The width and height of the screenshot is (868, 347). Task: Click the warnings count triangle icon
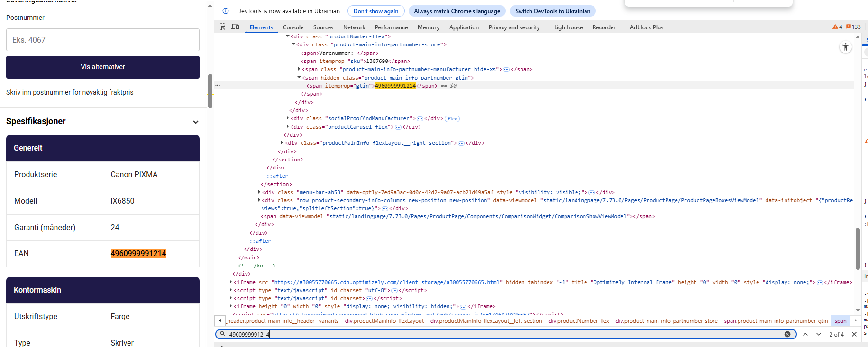[x=835, y=27]
